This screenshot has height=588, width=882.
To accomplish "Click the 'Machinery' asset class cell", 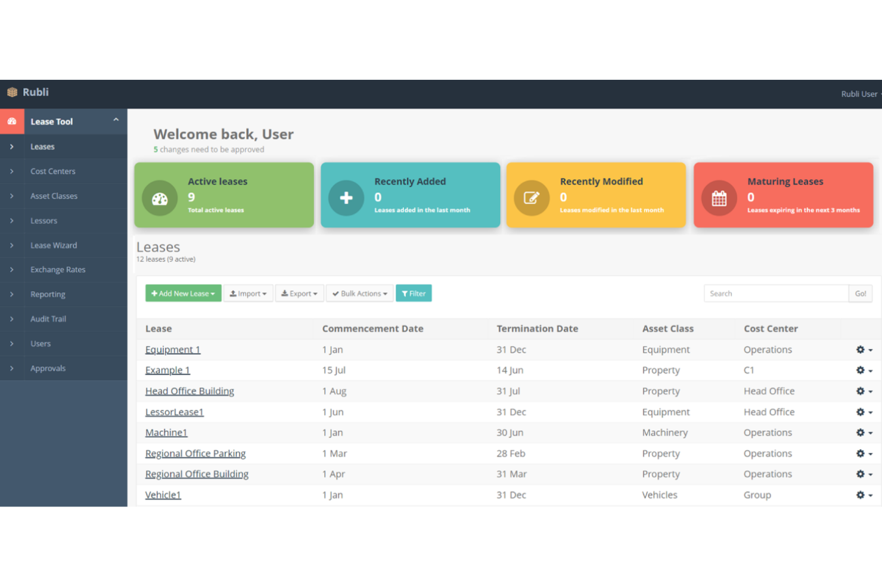I will point(664,433).
